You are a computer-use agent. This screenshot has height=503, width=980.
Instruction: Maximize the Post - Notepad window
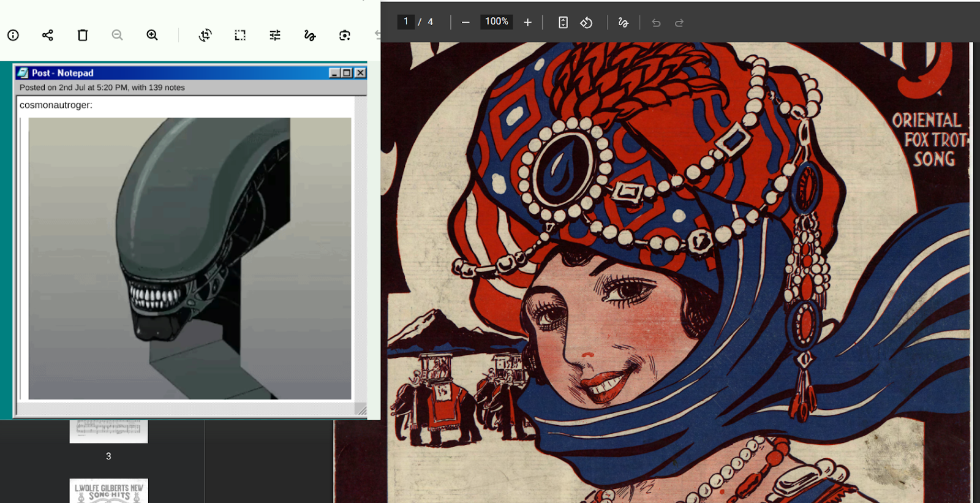(x=347, y=73)
